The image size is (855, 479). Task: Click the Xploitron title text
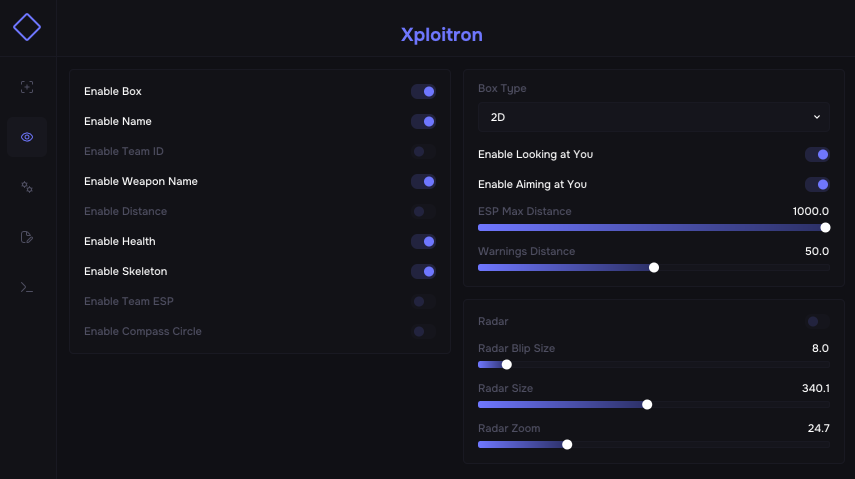pos(442,35)
